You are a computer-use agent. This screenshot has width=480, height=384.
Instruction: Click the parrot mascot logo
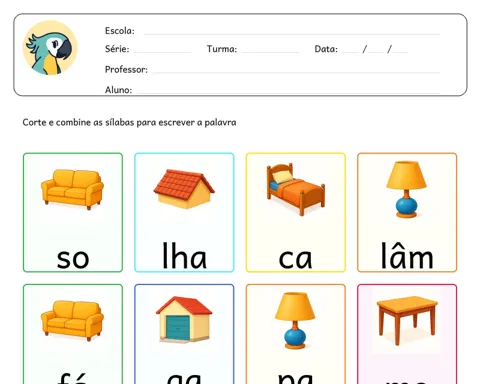pyautogui.click(x=50, y=48)
